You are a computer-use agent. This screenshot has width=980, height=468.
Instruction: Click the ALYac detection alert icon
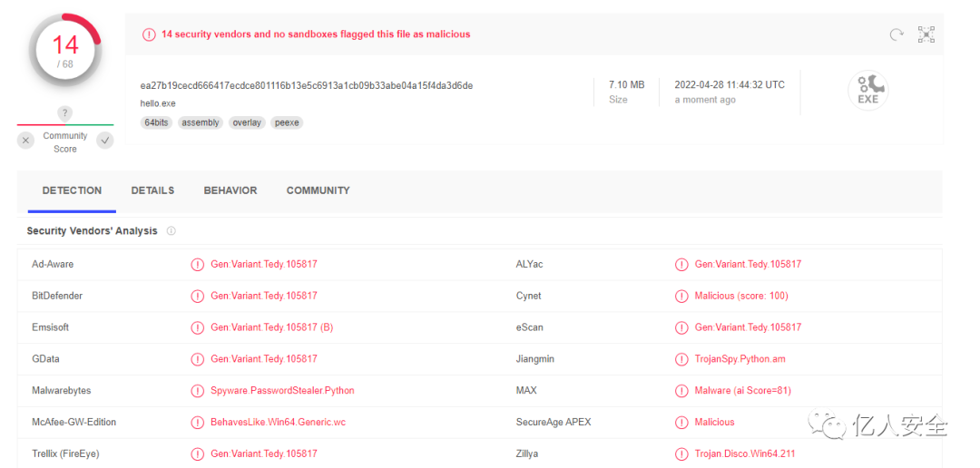click(x=681, y=264)
